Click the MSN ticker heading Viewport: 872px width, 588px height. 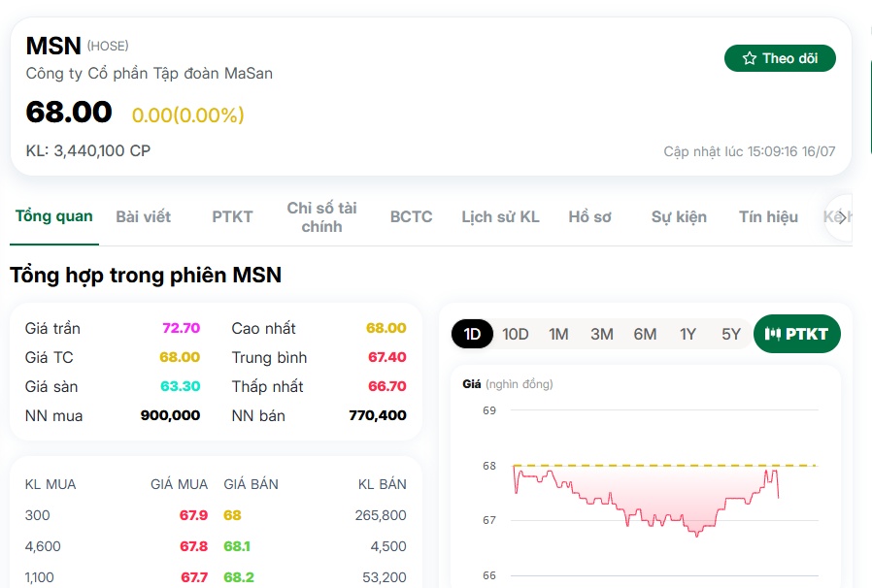point(53,46)
